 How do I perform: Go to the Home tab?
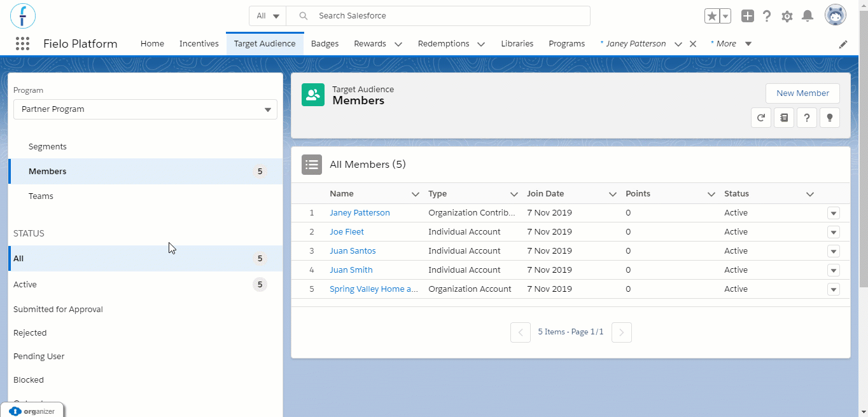tap(152, 44)
